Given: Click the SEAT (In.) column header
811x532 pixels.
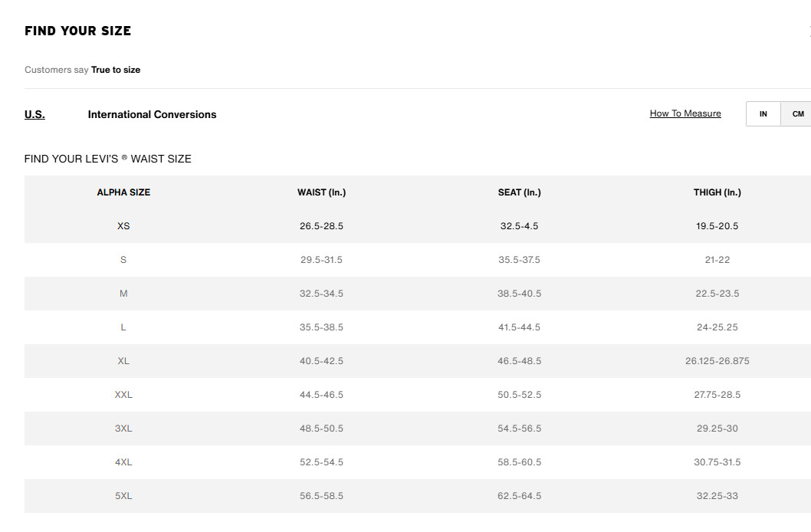Looking at the screenshot, I should click(x=519, y=192).
